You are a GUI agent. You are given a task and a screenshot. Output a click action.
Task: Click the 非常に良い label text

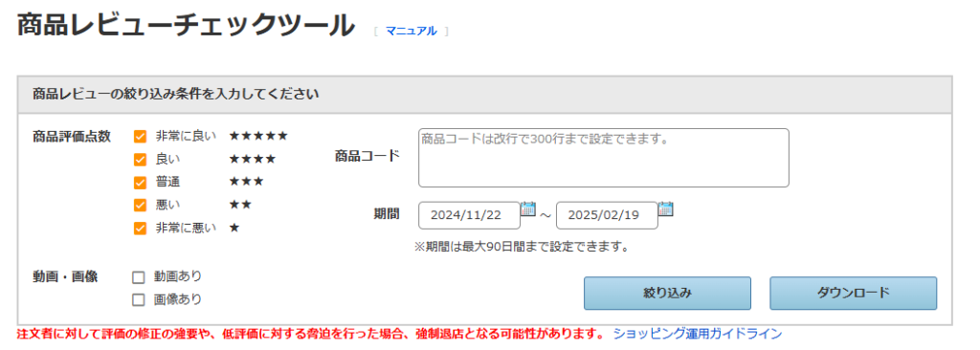[x=186, y=136]
